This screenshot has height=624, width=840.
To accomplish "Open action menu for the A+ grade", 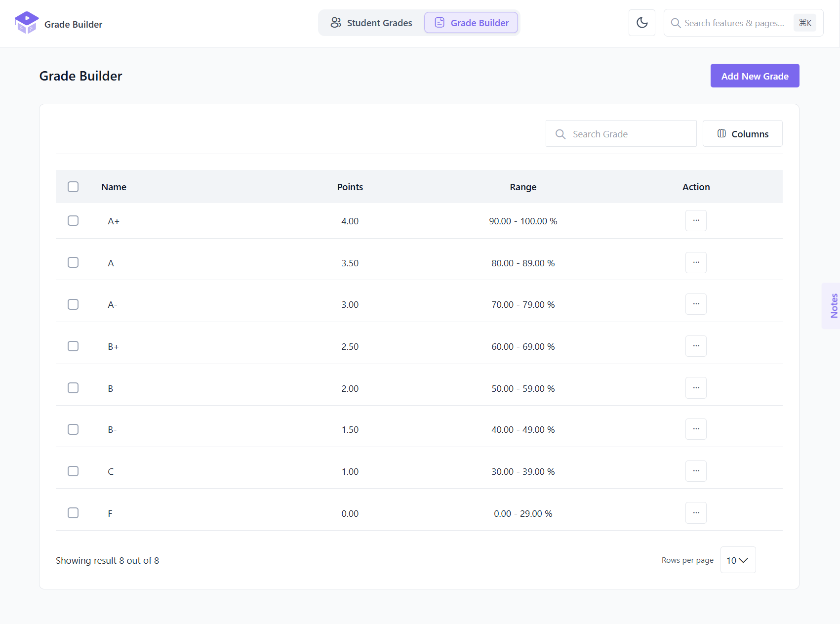I will click(696, 221).
